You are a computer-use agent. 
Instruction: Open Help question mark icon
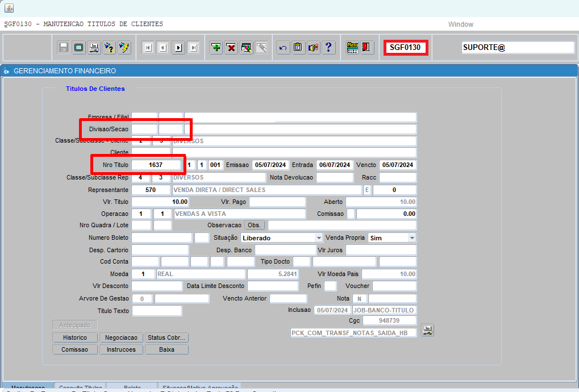(328, 48)
